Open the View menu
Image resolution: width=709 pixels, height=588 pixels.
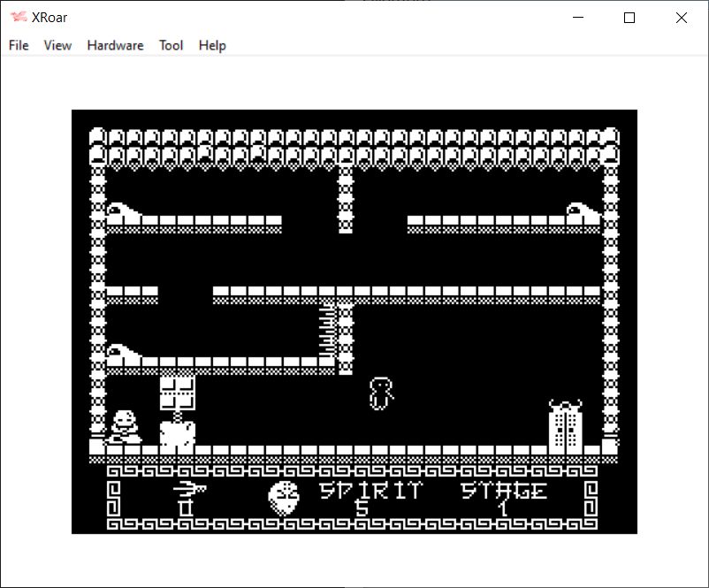pyautogui.click(x=57, y=45)
